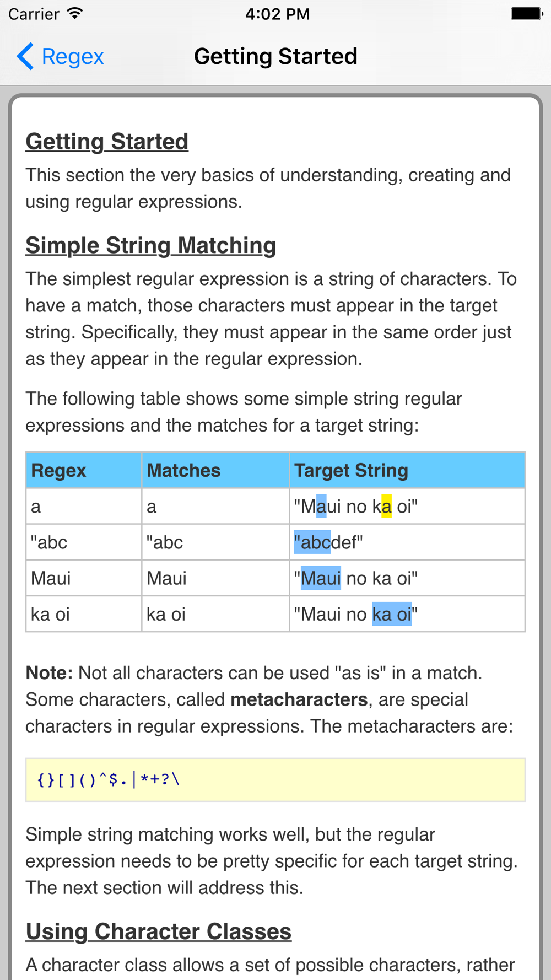Tap the blue highlighted "abc text
Screen dimensions: 551x980
point(312,542)
